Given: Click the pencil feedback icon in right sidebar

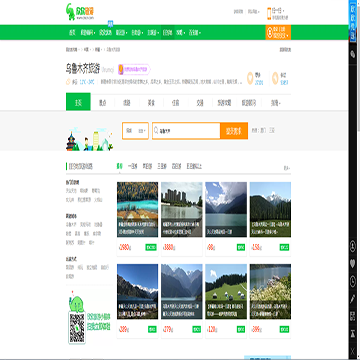Looking at the screenshot, I should tap(353, 299).
